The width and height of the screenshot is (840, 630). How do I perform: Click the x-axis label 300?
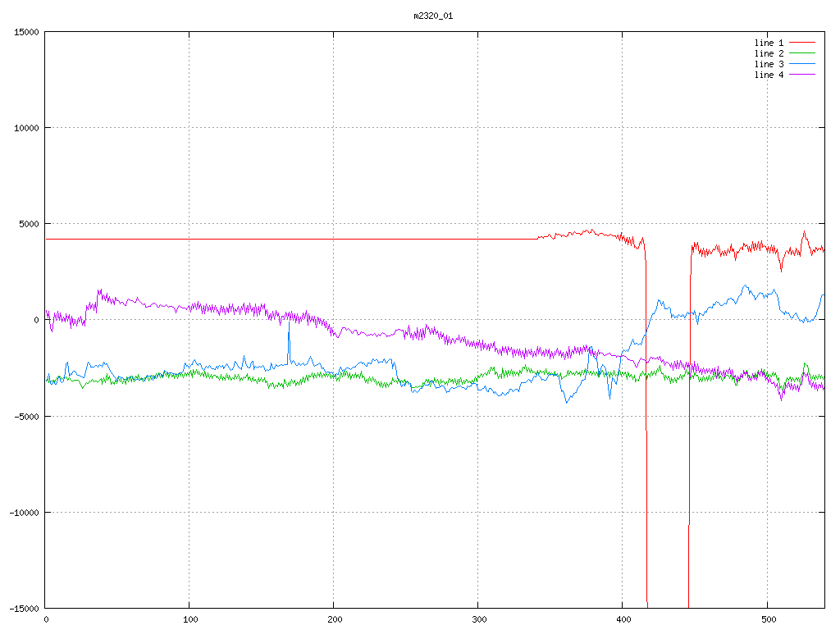479,620
